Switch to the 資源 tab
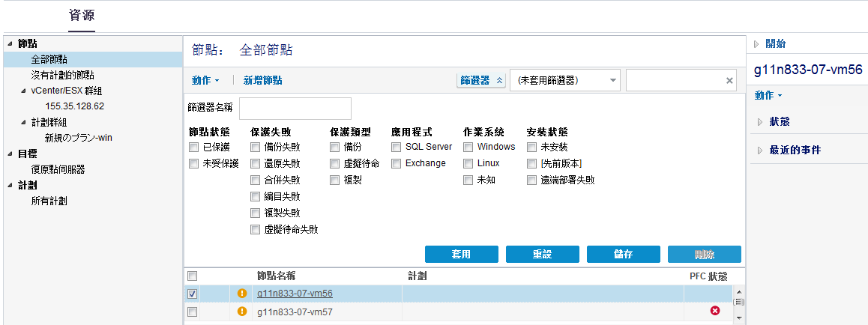This screenshot has width=868, height=325. [82, 16]
